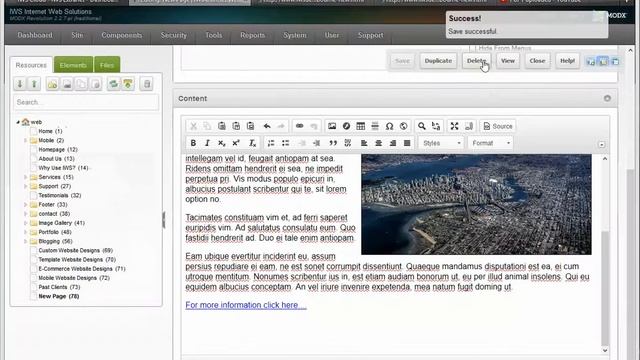
Task: Click the Copy icon in editor toolbar
Action: coord(207,126)
